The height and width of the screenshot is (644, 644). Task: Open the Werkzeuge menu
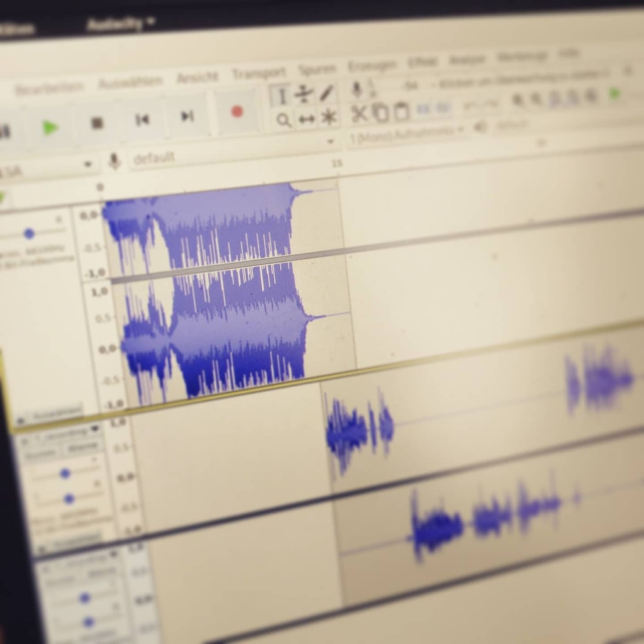click(523, 56)
